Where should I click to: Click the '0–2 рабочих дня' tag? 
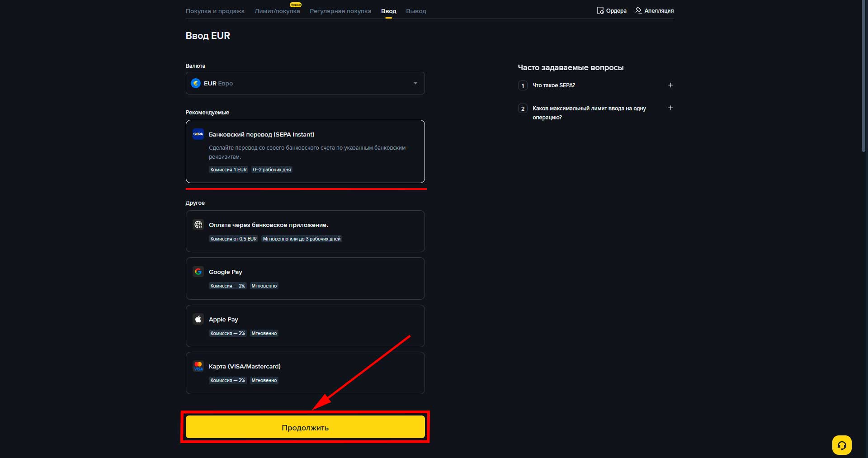click(x=272, y=170)
